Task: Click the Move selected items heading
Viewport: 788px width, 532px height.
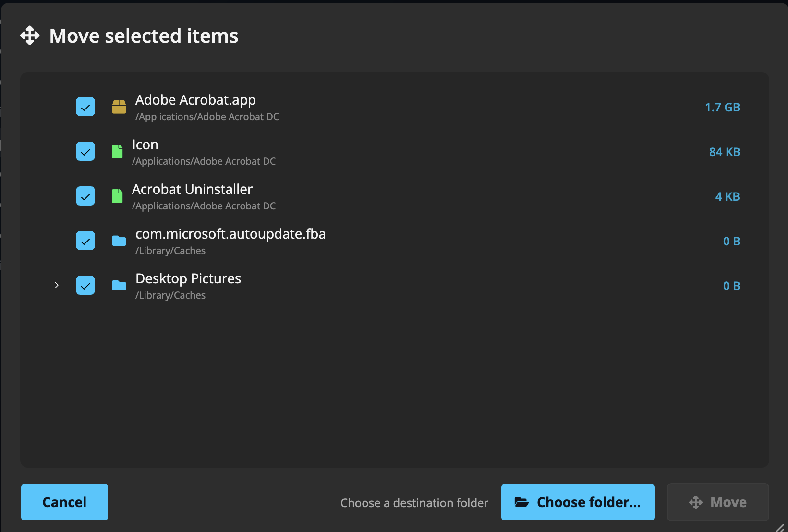Action: (x=144, y=36)
